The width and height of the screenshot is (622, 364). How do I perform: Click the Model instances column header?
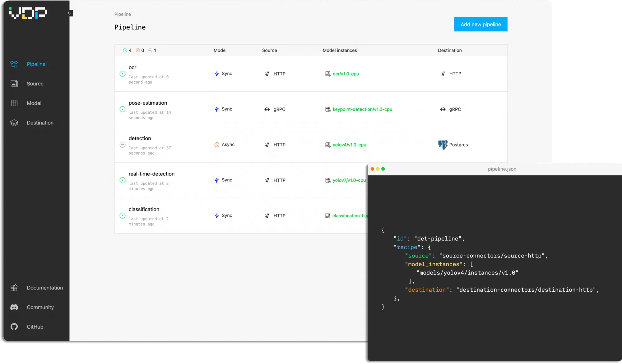tap(340, 50)
